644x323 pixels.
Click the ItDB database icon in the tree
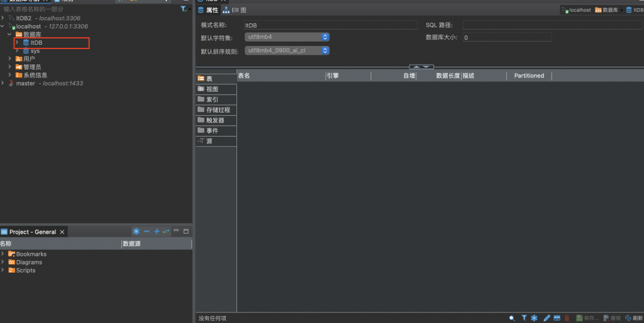click(x=26, y=42)
